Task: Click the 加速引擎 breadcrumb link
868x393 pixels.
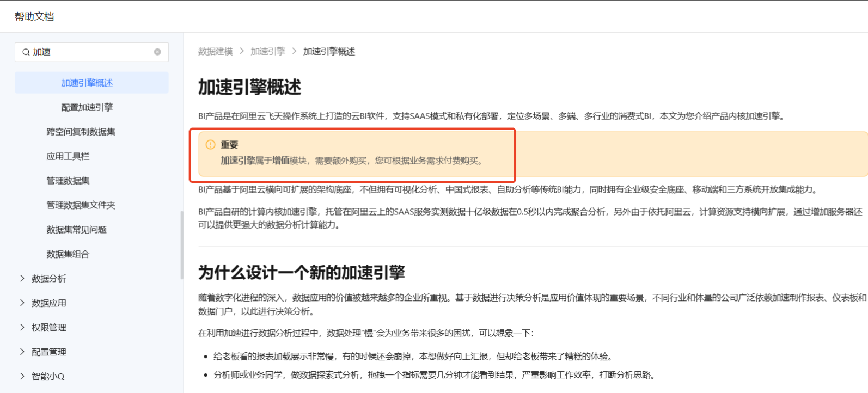Action: point(268,52)
